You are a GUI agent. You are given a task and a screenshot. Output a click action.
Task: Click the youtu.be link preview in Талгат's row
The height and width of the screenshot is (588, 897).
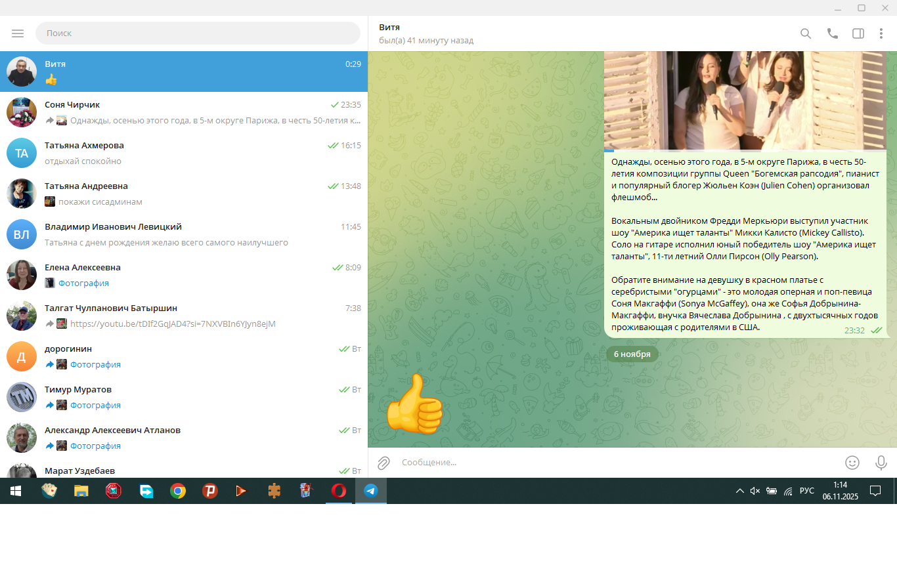point(173,324)
